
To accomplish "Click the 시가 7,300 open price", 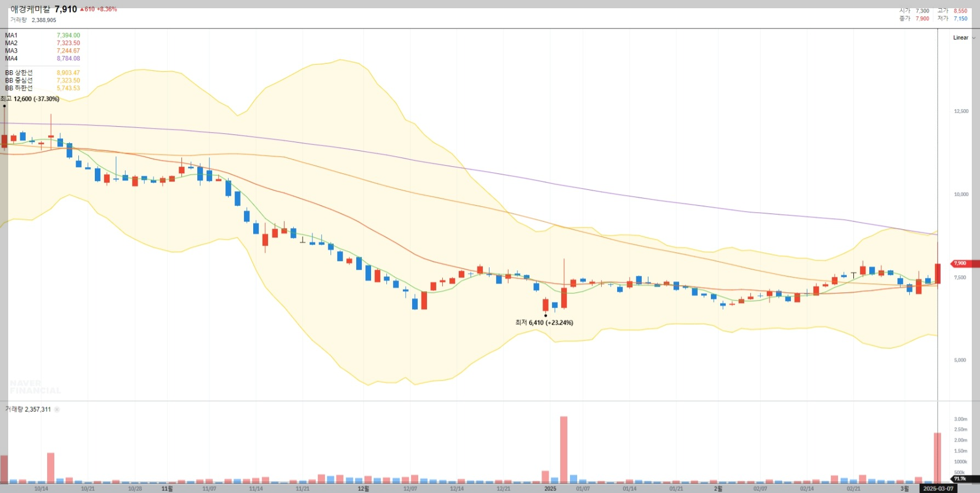I will pyautogui.click(x=914, y=11).
